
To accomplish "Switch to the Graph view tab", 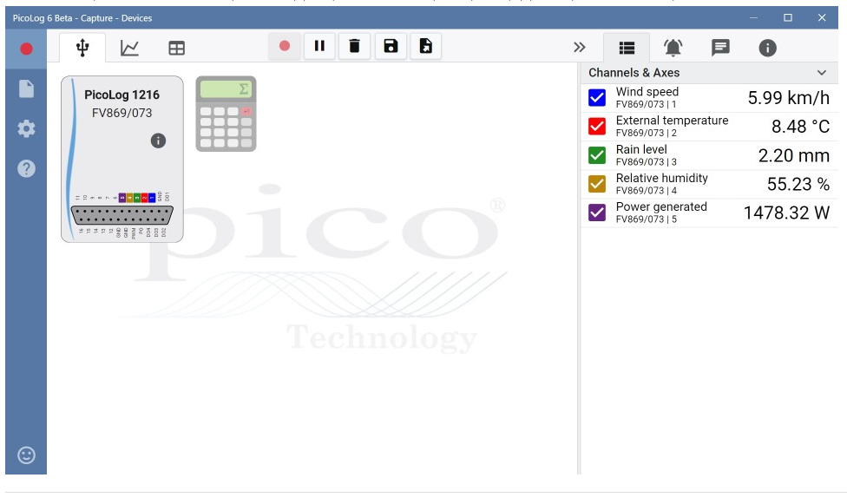I will coord(129,48).
